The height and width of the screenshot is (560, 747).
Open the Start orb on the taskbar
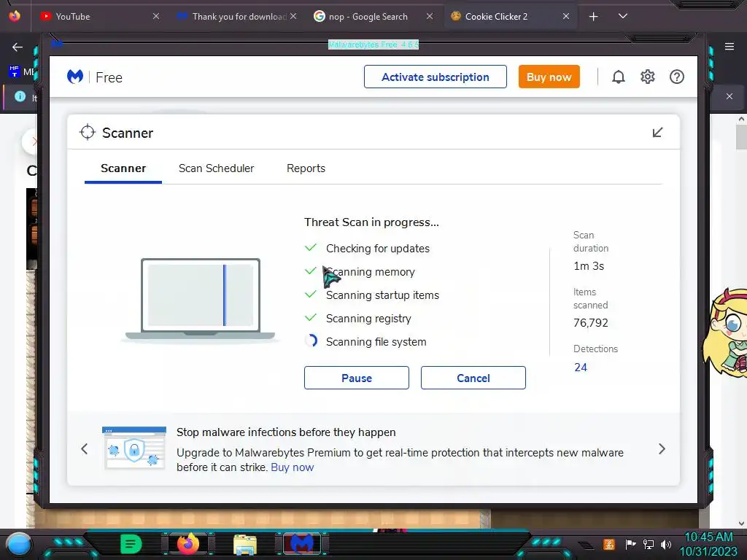click(x=19, y=544)
